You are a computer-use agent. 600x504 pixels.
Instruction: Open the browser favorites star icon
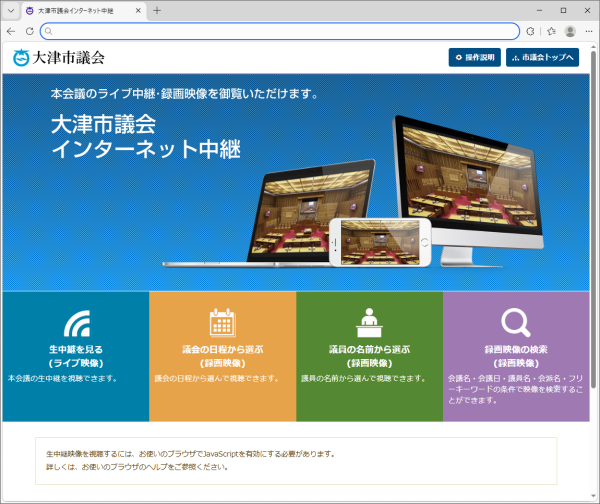click(x=551, y=31)
